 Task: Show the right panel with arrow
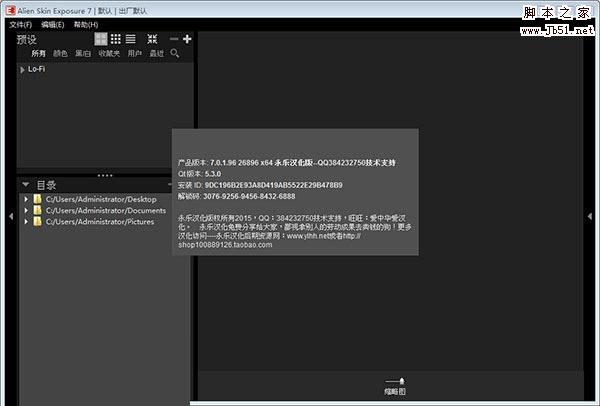pos(590,216)
